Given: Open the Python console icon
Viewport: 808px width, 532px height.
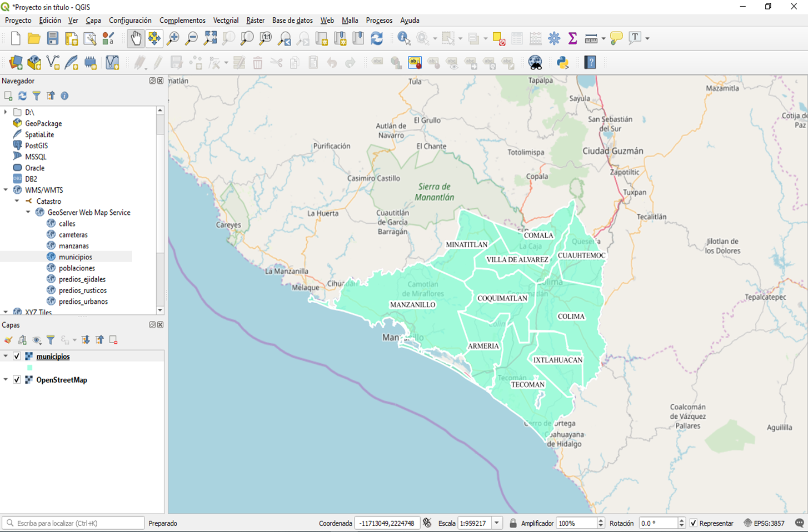Looking at the screenshot, I should (562, 62).
